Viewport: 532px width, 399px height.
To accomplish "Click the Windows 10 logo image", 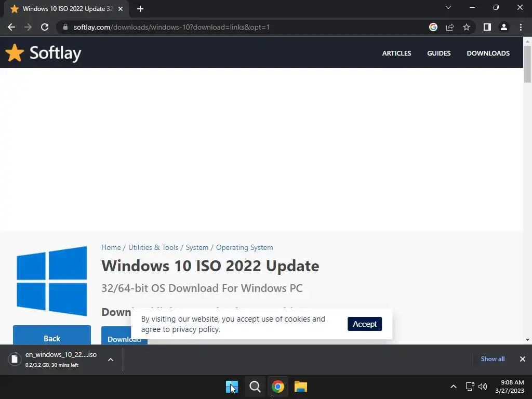I will [x=51, y=281].
